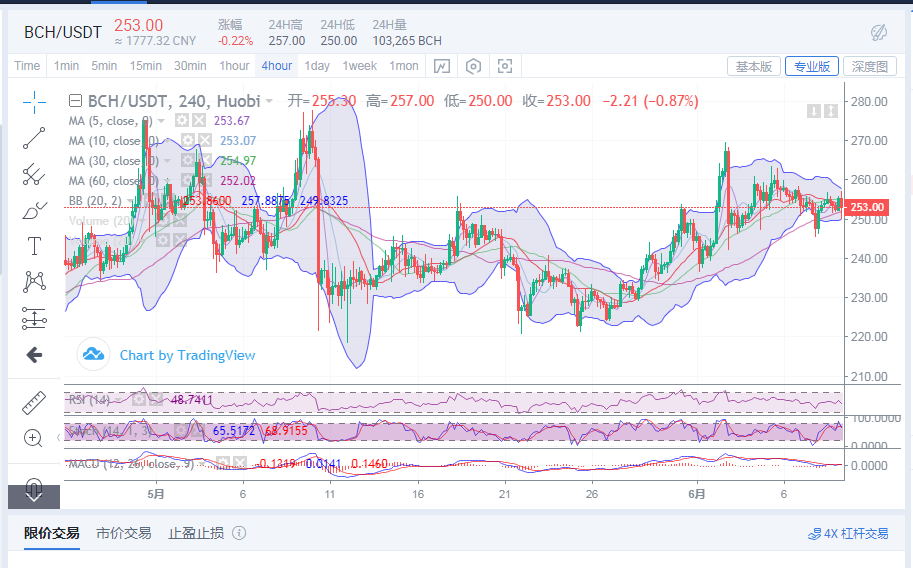The image size is (913, 568).
Task: Select the 1week interval
Action: pyautogui.click(x=360, y=66)
